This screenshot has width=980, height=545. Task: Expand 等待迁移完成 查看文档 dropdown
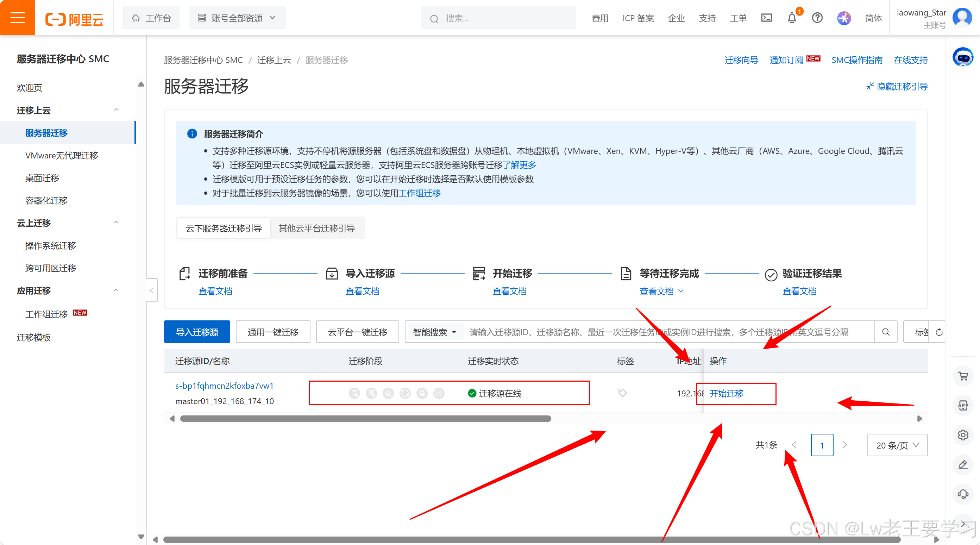click(661, 291)
